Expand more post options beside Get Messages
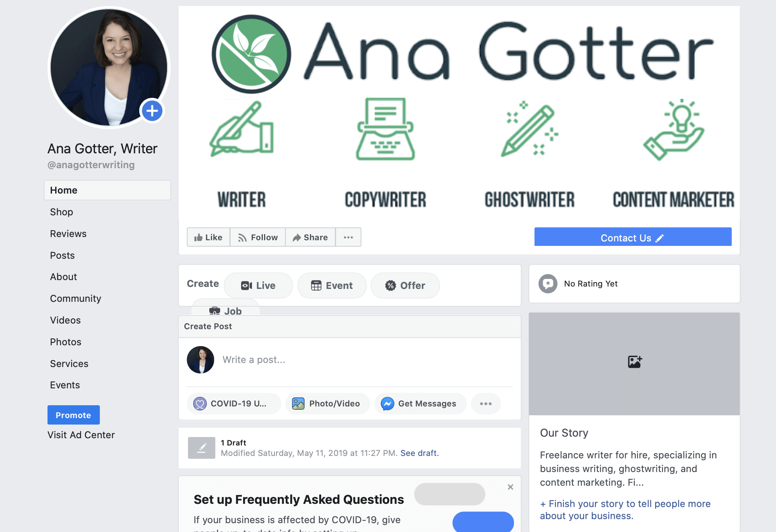 486,404
